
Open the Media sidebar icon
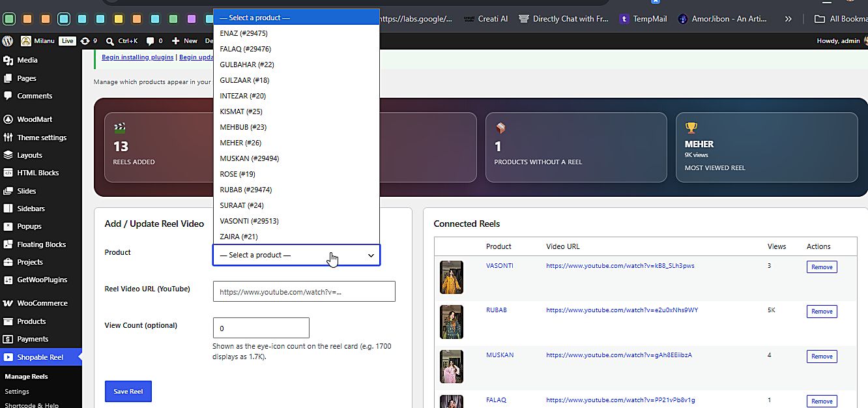[x=8, y=60]
